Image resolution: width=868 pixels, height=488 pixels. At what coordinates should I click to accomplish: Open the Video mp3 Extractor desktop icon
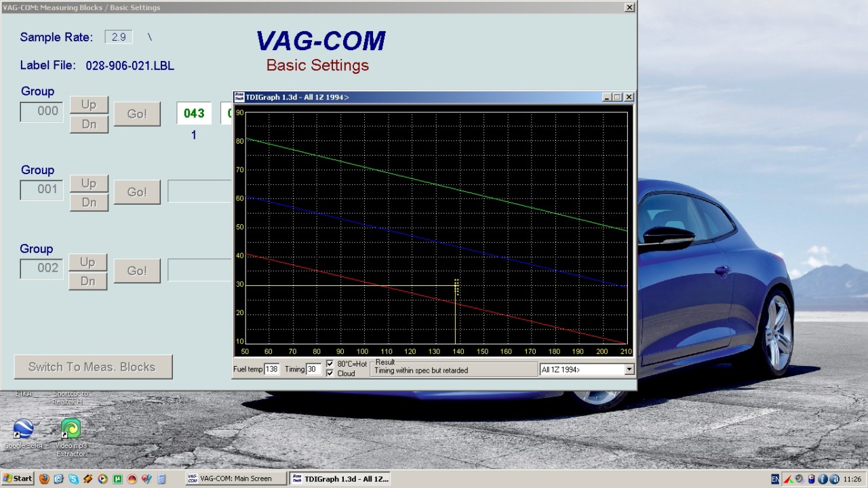coord(71,430)
